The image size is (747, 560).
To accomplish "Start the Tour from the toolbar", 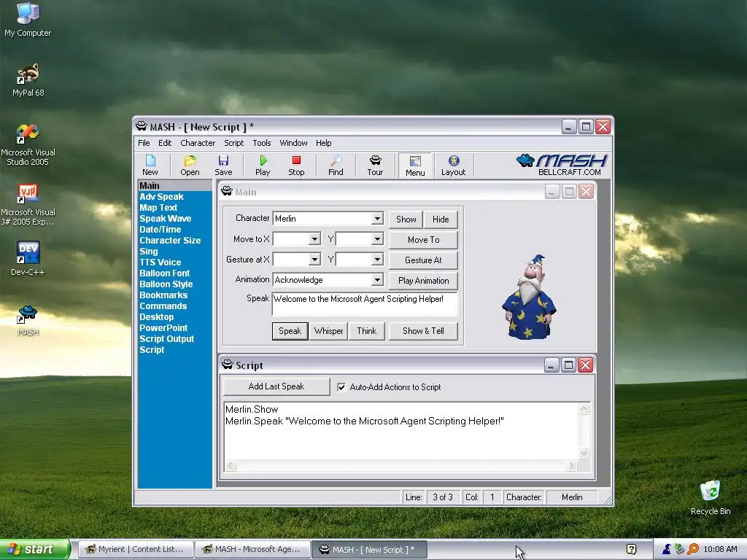I will coord(375,166).
